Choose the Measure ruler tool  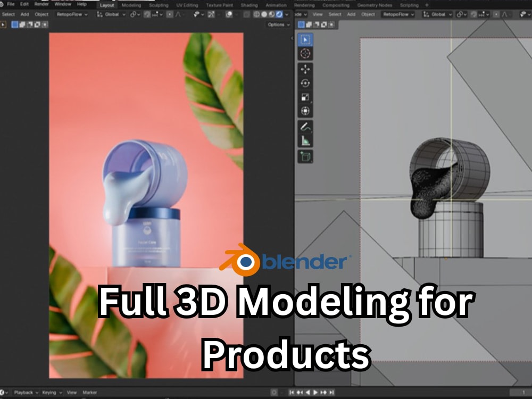[305, 141]
